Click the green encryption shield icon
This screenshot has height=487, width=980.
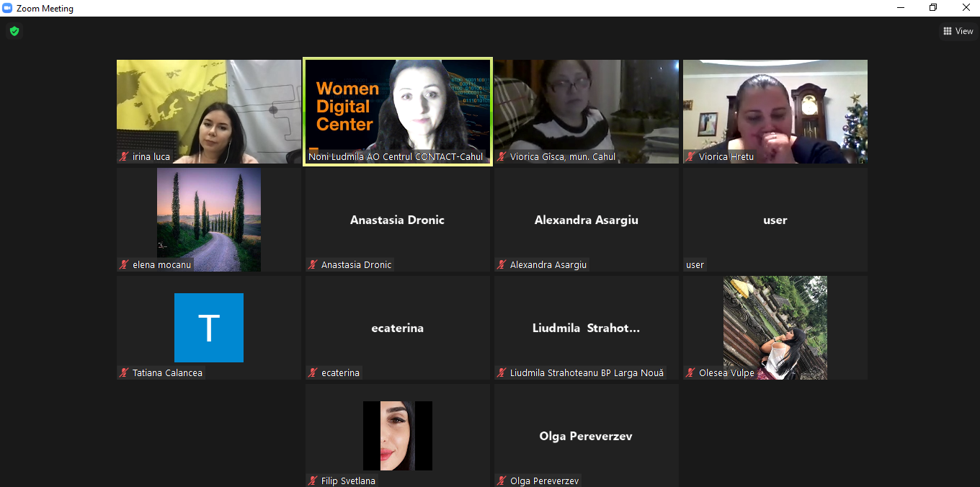pos(14,31)
